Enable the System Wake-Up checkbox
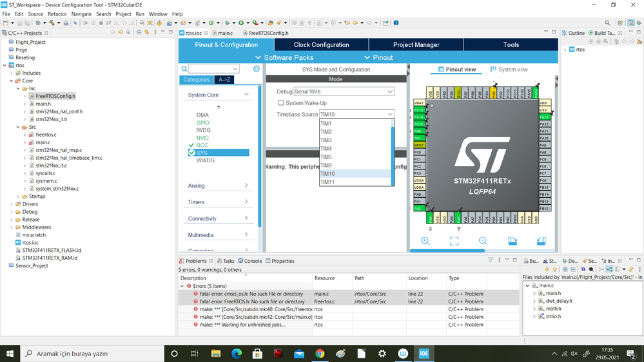 [x=281, y=103]
